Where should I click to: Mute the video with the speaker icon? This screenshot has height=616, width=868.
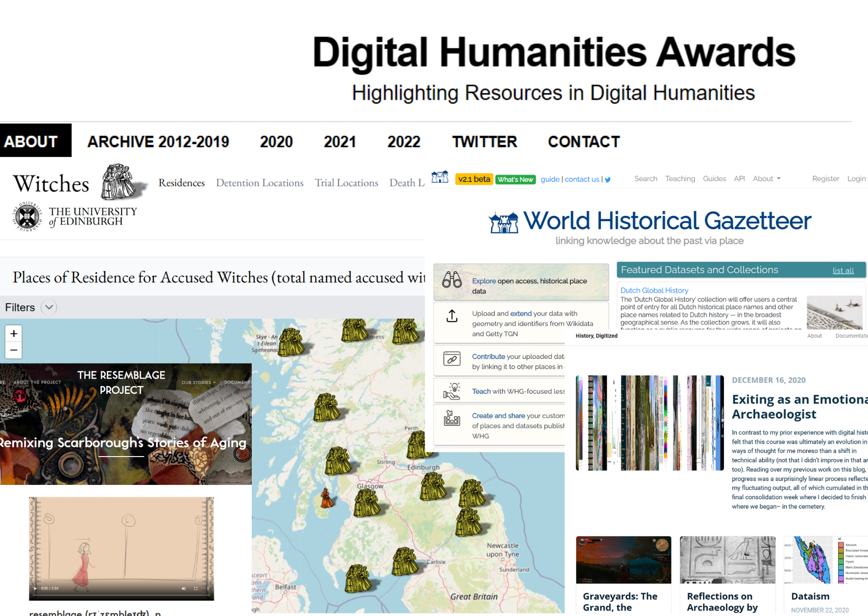click(x=183, y=588)
